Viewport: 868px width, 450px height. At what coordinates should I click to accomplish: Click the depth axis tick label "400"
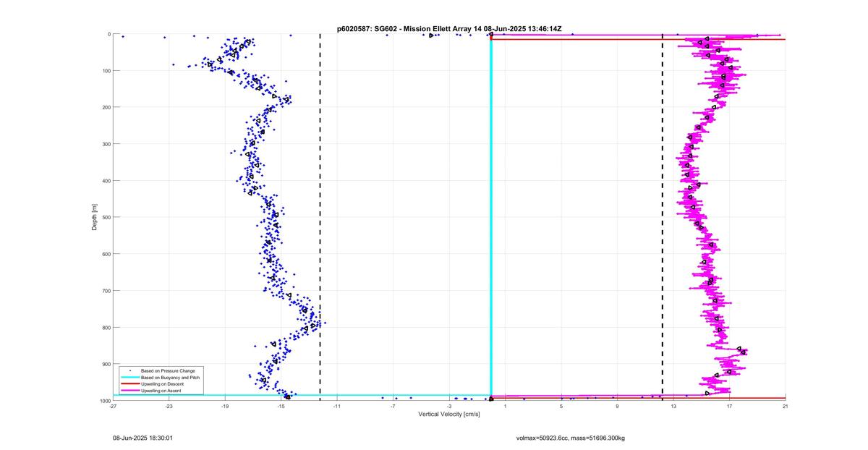pos(106,181)
